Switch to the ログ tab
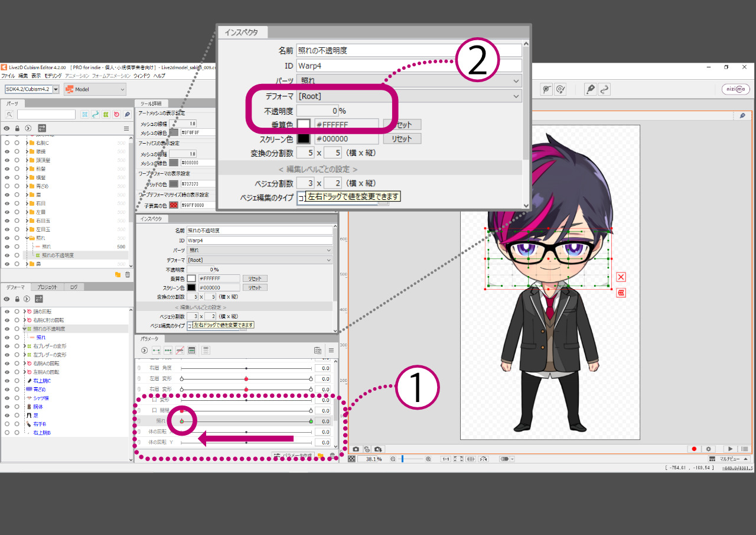Viewport: 756px width, 535px height. (74, 287)
